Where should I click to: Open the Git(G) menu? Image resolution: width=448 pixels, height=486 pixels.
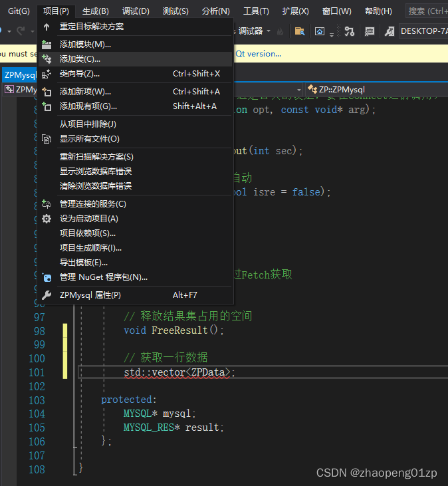pos(19,11)
